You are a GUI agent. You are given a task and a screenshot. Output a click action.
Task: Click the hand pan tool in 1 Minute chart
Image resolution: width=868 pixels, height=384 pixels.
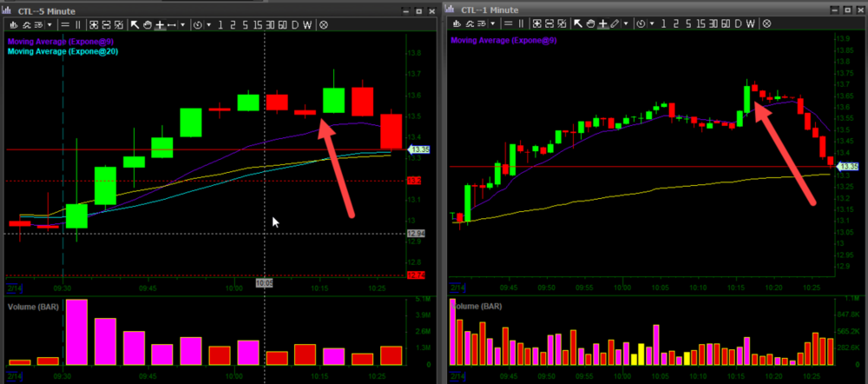[591, 24]
